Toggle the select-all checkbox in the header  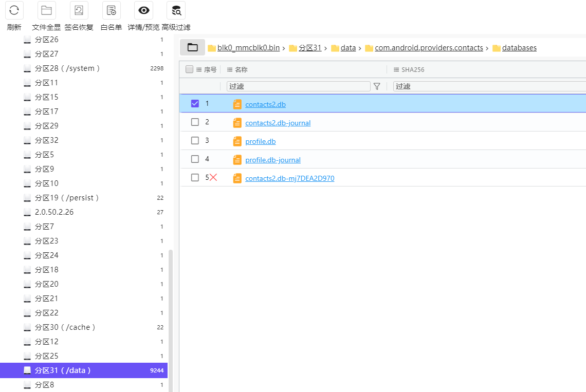(189, 69)
